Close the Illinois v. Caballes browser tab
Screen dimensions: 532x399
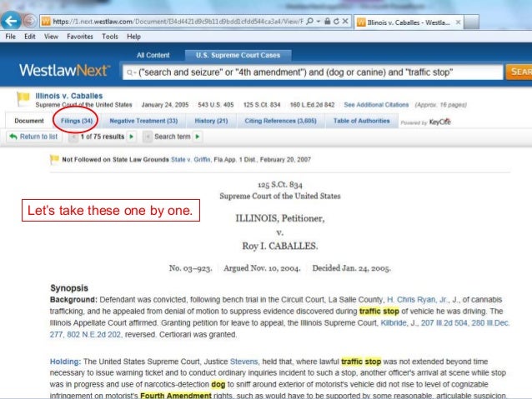tap(458, 22)
